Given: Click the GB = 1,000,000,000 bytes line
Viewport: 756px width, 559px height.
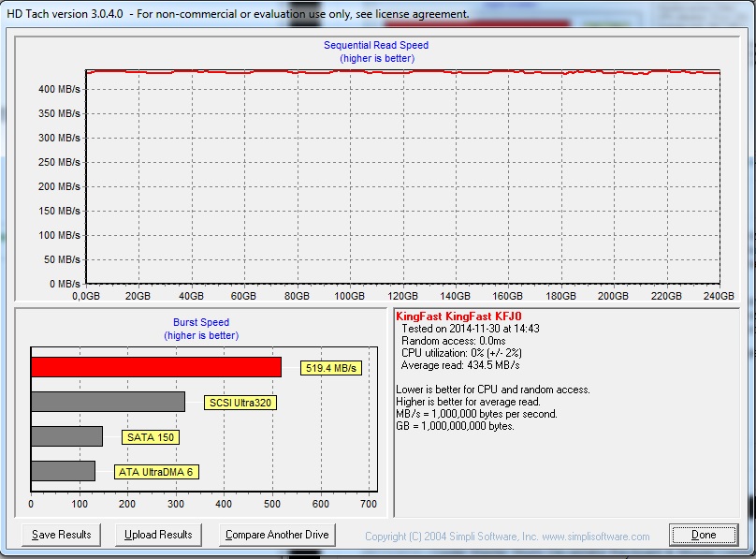Looking at the screenshot, I should pyautogui.click(x=455, y=426).
